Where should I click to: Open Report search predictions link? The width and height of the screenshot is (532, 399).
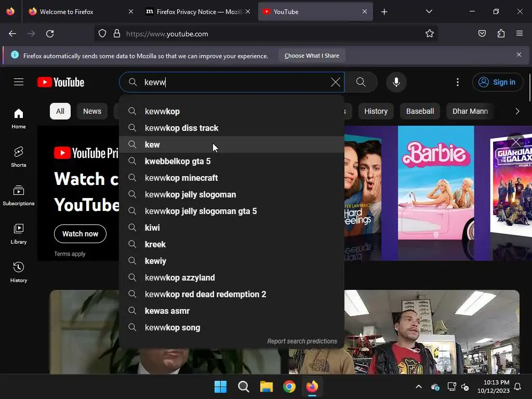[x=302, y=341]
